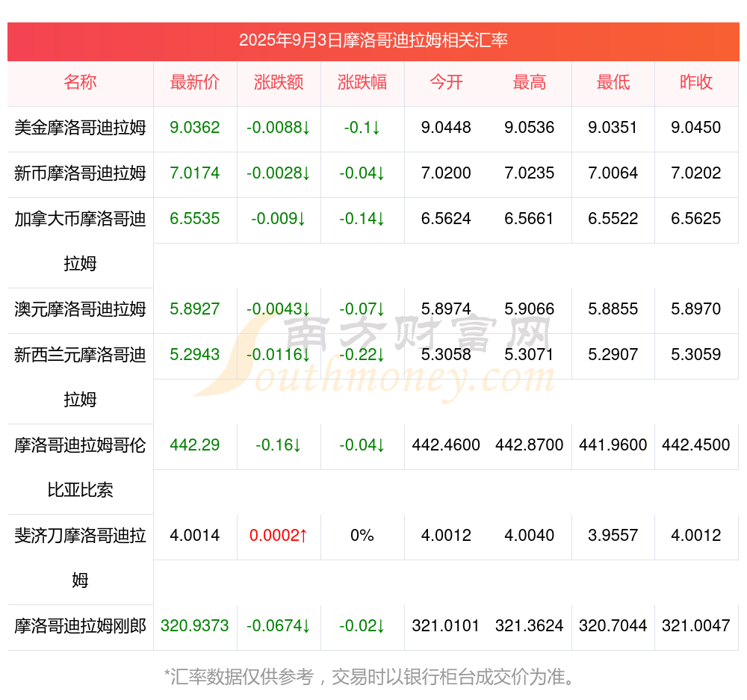Screen dimensions: 747x700
Task: Click the low value 5.8855
Action: (613, 309)
